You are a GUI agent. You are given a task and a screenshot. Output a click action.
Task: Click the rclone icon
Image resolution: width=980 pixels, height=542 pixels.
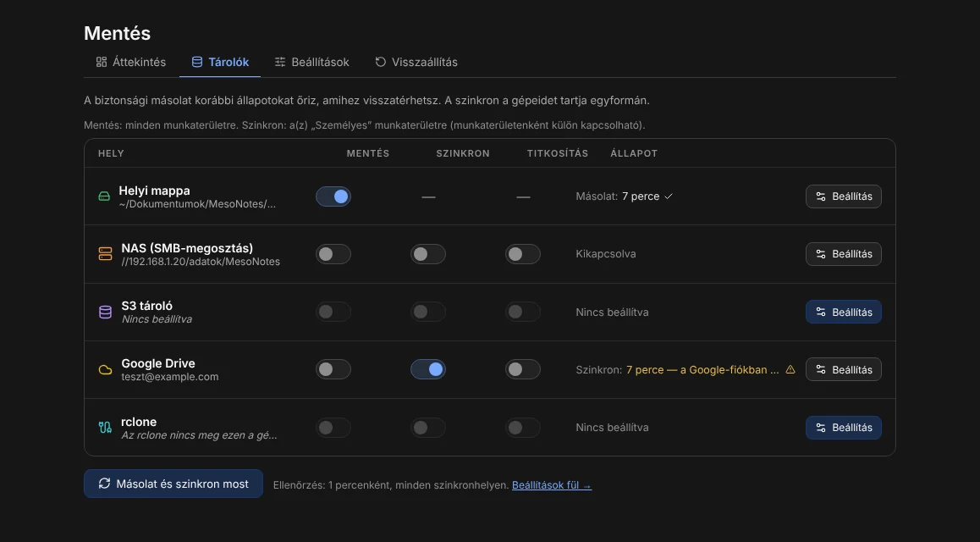tap(105, 428)
